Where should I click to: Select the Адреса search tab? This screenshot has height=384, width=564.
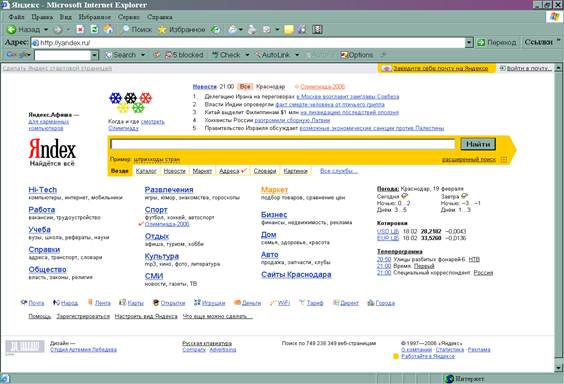(229, 171)
